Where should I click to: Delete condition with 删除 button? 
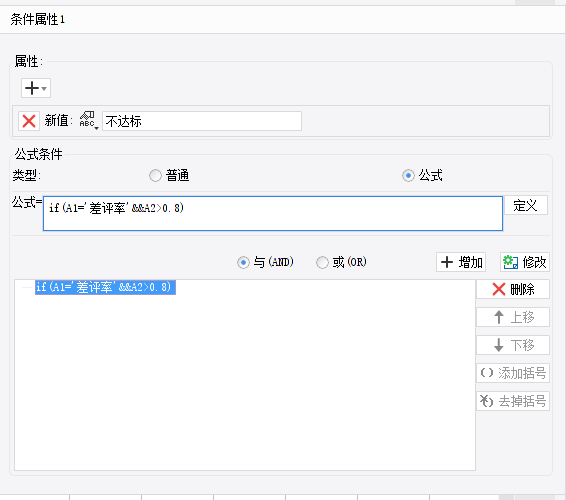[x=513, y=289]
